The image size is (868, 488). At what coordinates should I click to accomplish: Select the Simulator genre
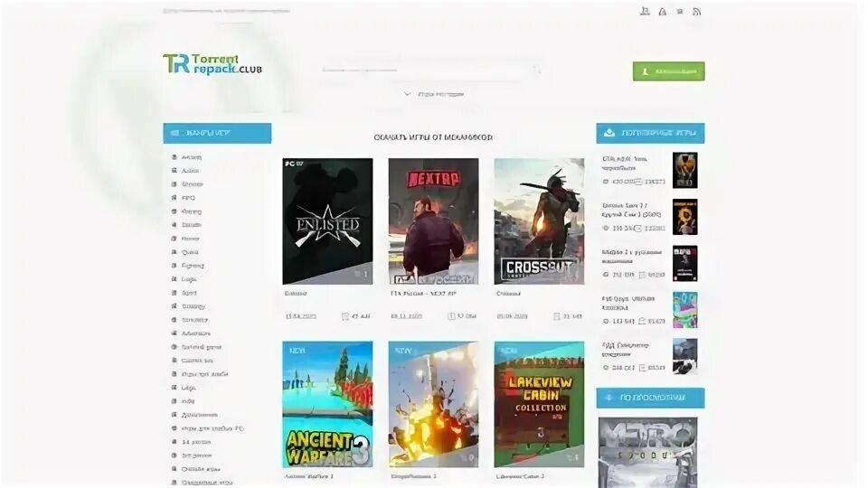pos(195,320)
